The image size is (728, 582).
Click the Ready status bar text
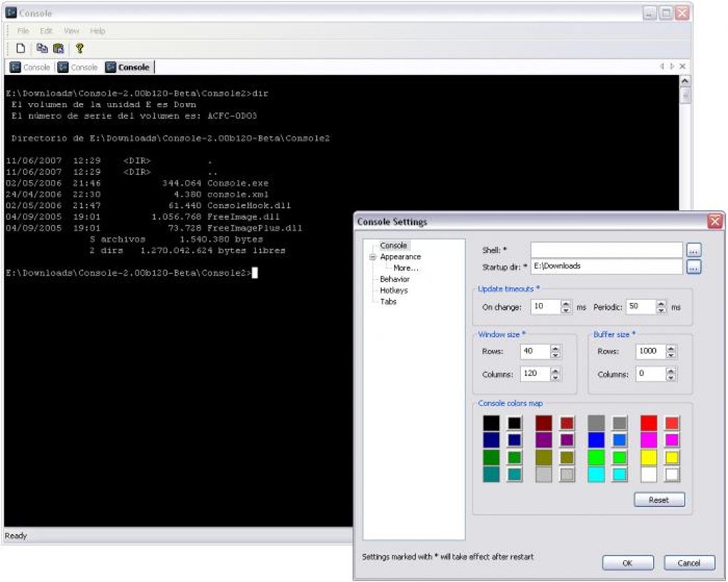16,536
